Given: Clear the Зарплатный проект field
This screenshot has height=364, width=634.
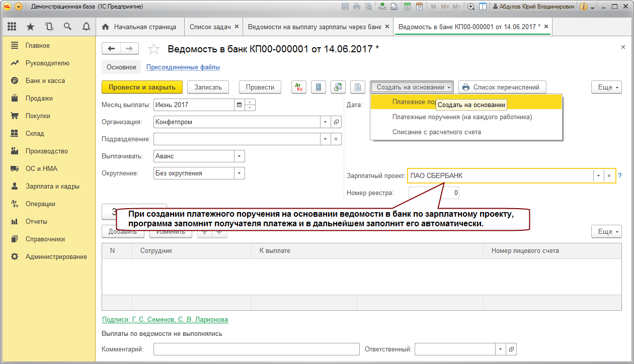Looking at the screenshot, I should point(609,176).
